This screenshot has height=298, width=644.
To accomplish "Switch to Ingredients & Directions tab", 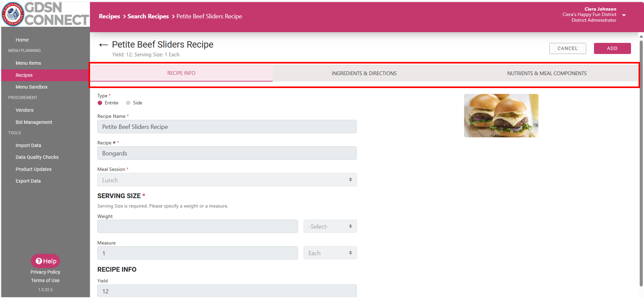I will point(364,73).
